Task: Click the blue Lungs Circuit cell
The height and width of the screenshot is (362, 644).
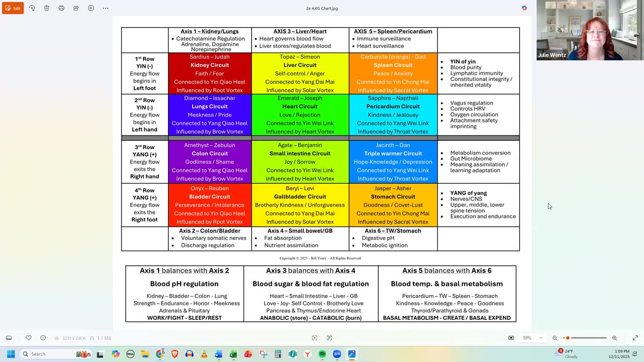Action: (x=210, y=115)
